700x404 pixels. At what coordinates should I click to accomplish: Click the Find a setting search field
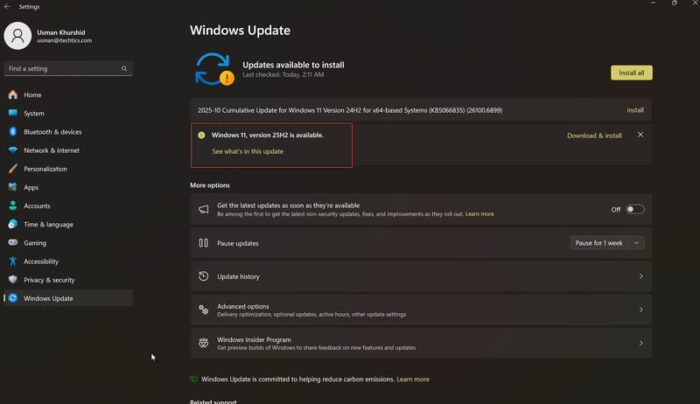point(62,69)
